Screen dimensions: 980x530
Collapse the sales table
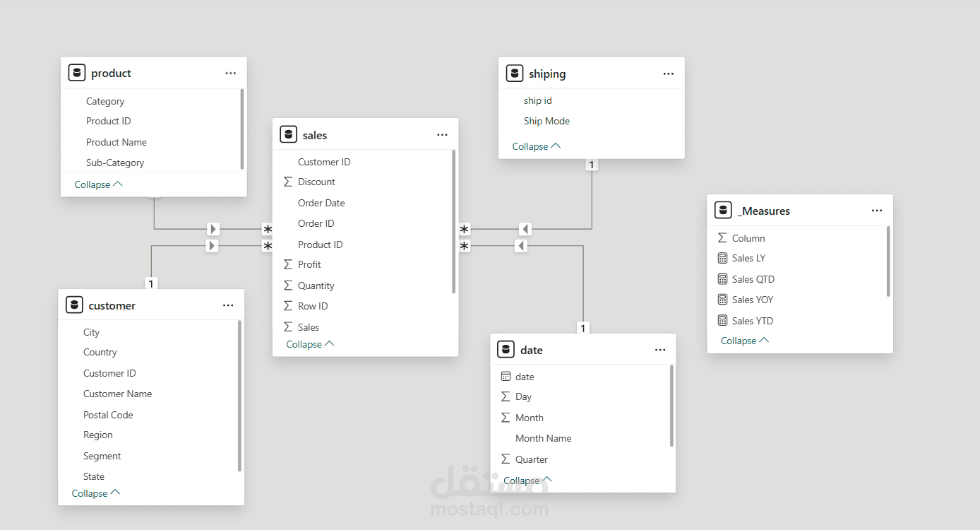click(310, 344)
